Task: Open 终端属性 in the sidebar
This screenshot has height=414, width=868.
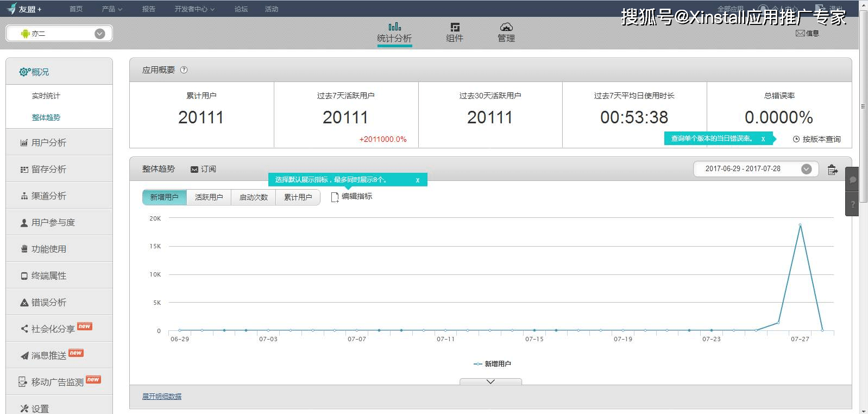Action: pos(59,275)
